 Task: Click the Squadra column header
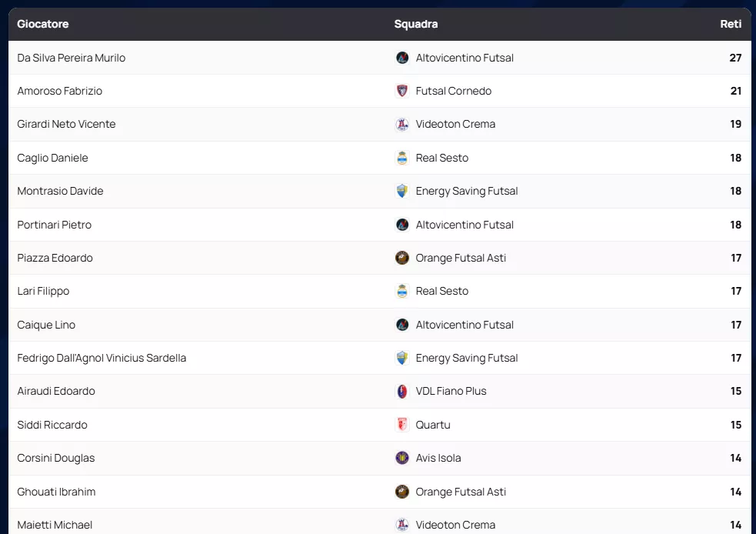coord(416,24)
